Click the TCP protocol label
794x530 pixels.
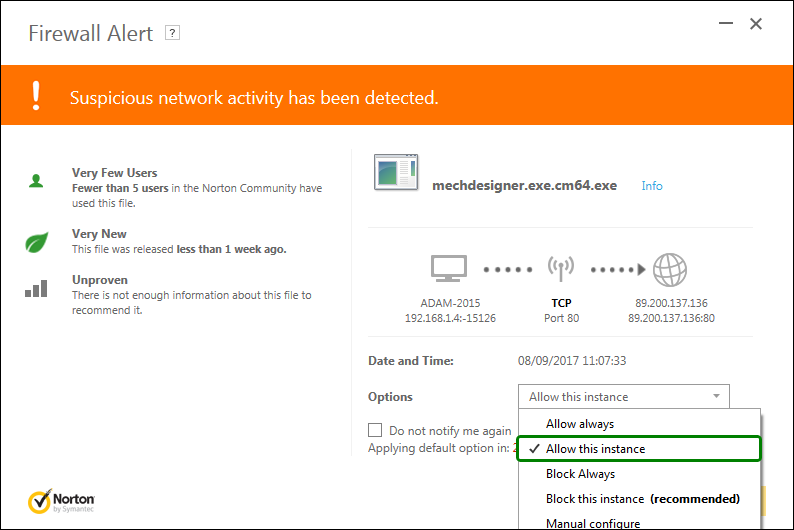pos(561,303)
